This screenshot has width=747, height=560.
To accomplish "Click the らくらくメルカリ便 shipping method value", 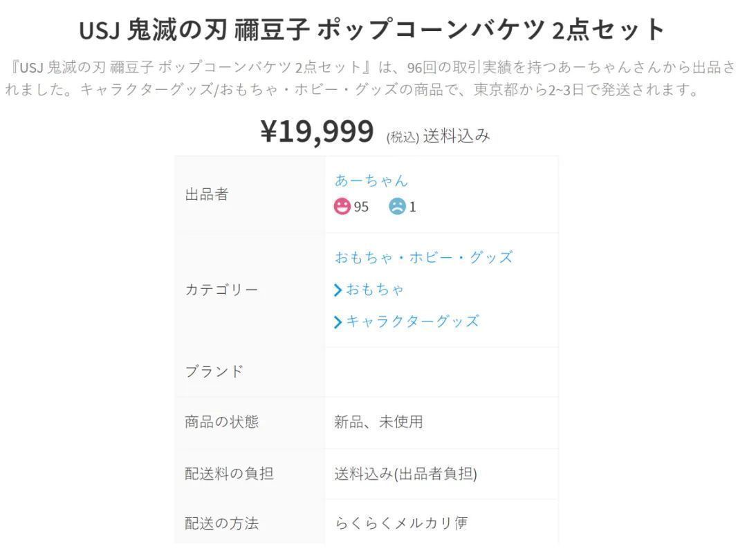I will (x=401, y=523).
